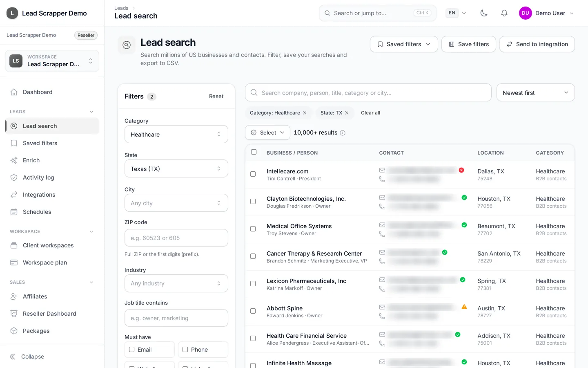Click the Lead search page header icon
Screen dimensions: 588x368
tap(127, 45)
